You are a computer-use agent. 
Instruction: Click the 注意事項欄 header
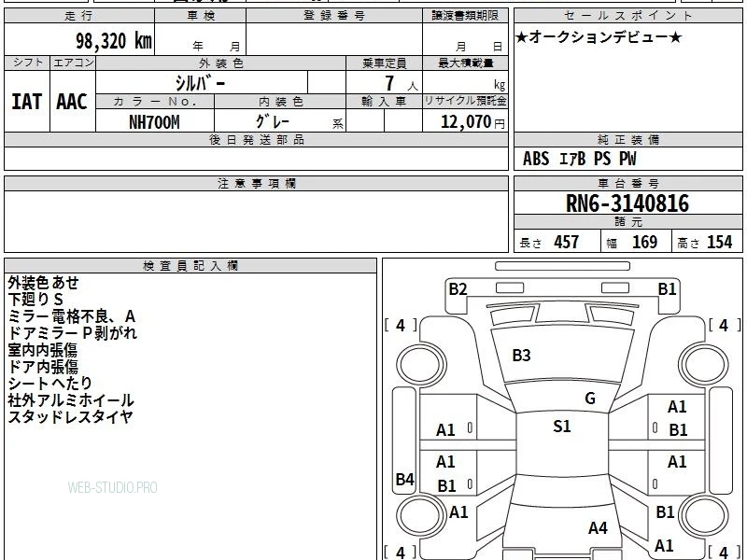click(x=256, y=183)
